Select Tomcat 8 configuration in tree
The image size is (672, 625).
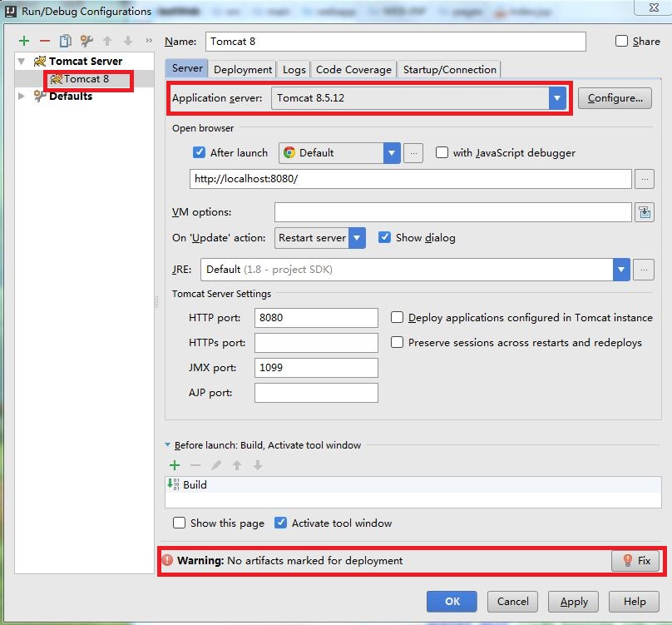click(x=86, y=79)
